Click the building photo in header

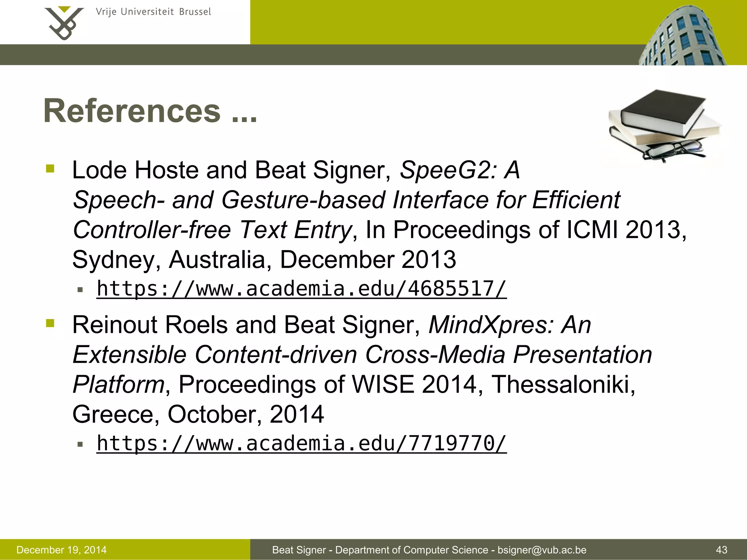(x=683, y=35)
